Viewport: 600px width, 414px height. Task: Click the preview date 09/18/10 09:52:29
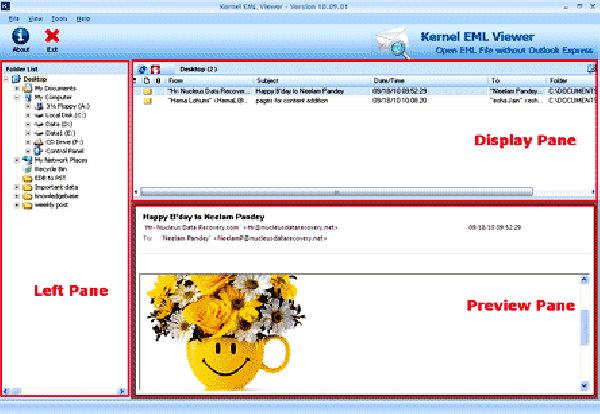coord(494,228)
